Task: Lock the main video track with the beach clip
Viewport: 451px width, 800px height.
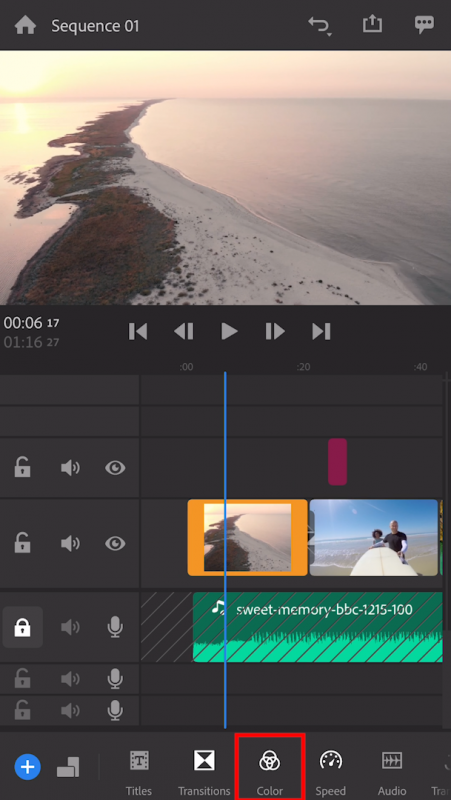Action: [x=22, y=543]
